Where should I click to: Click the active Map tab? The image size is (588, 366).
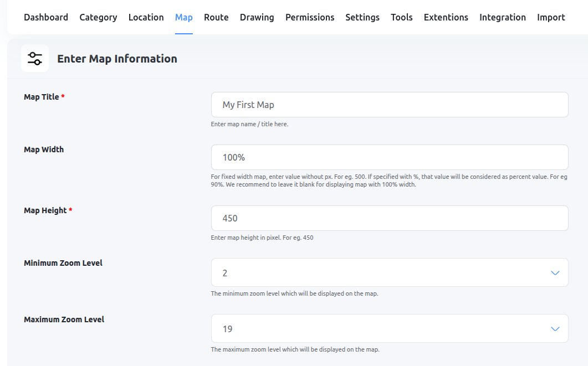[184, 17]
